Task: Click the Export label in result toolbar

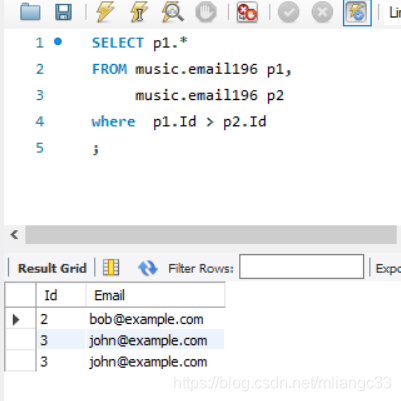Action: (388, 268)
